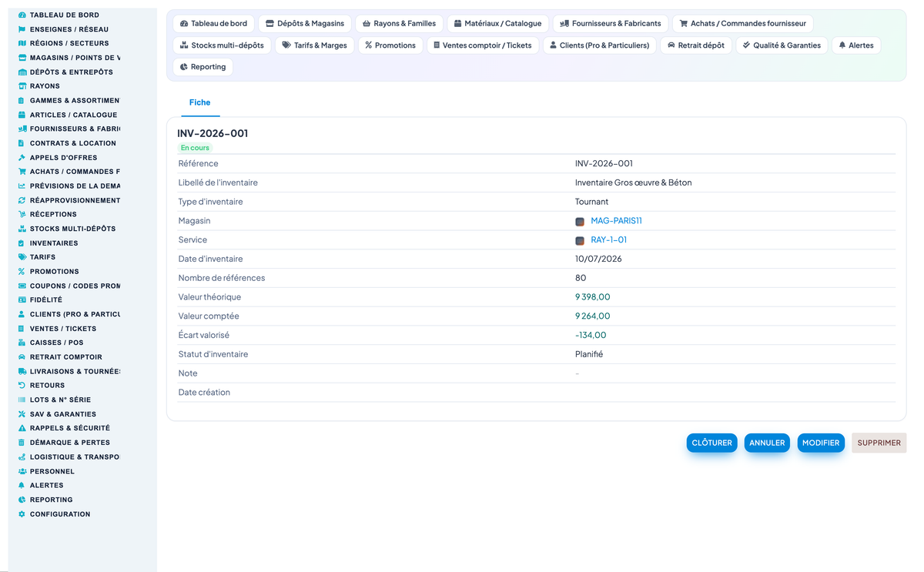Open Qualité & Garanties top navigation item
Screen dimensions: 924x572
(x=782, y=45)
